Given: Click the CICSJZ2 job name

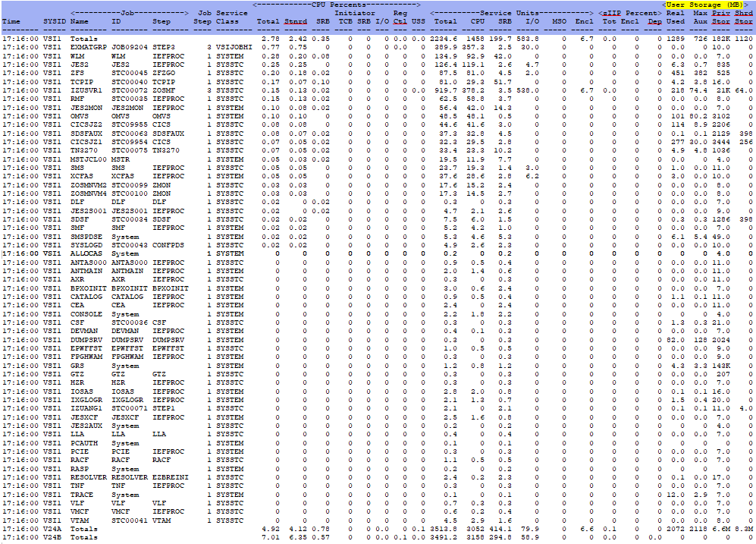Looking at the screenshot, I should [x=86, y=124].
